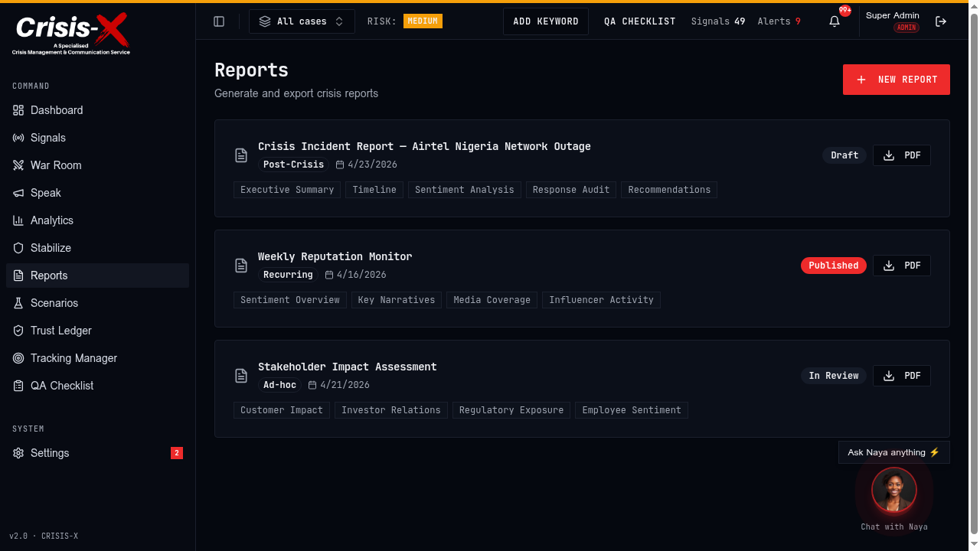
Task: Open Crisis Incident Report Airtel Nigeria title
Action: pos(424,146)
